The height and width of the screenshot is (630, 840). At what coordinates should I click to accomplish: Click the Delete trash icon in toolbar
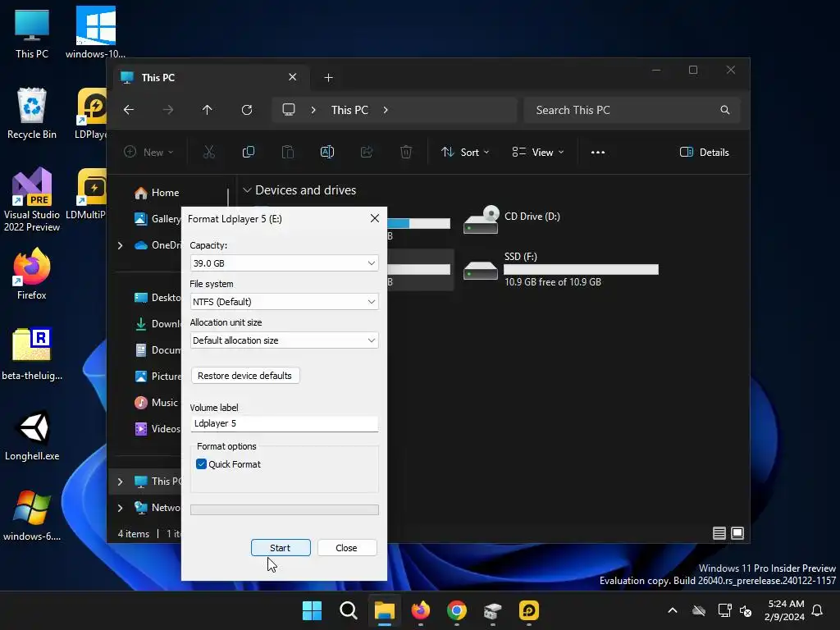click(406, 152)
